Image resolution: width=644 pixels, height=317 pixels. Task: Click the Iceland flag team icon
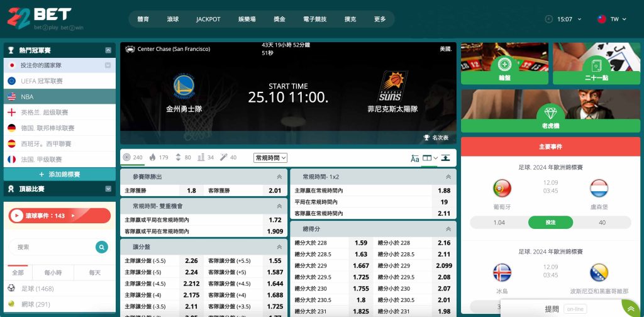[x=502, y=272]
